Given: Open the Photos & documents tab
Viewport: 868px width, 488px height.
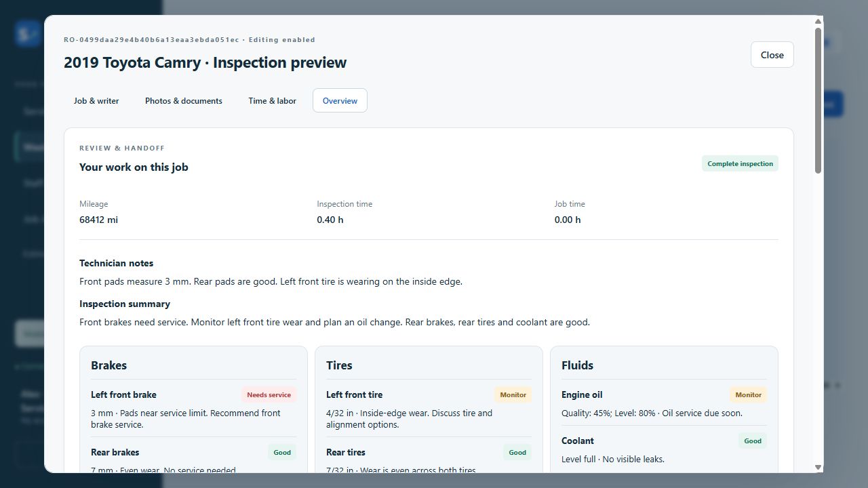Looking at the screenshot, I should [x=184, y=100].
